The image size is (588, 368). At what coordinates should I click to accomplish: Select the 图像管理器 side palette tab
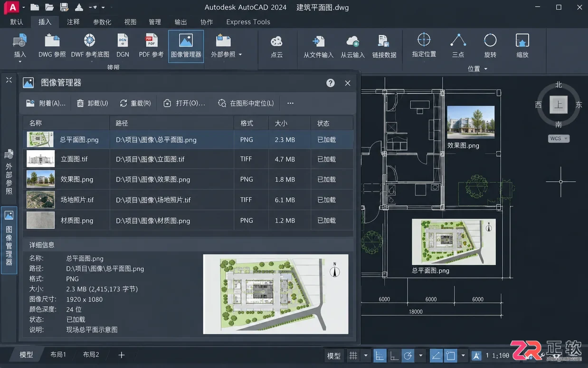[9, 240]
